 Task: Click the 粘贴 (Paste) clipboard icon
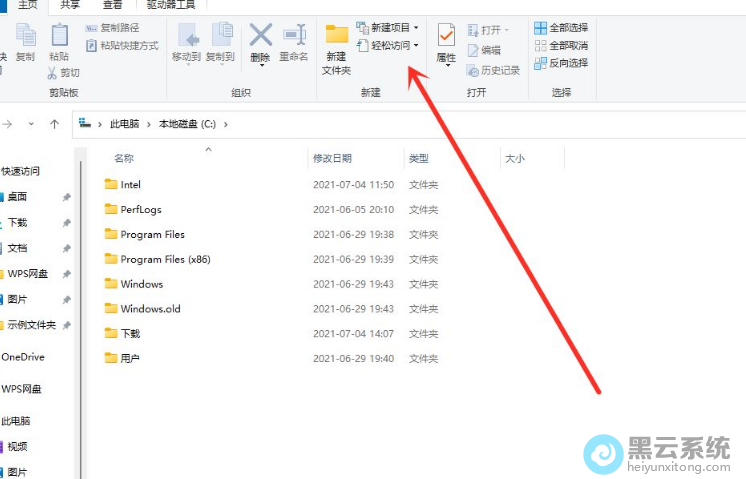pyautogui.click(x=59, y=37)
